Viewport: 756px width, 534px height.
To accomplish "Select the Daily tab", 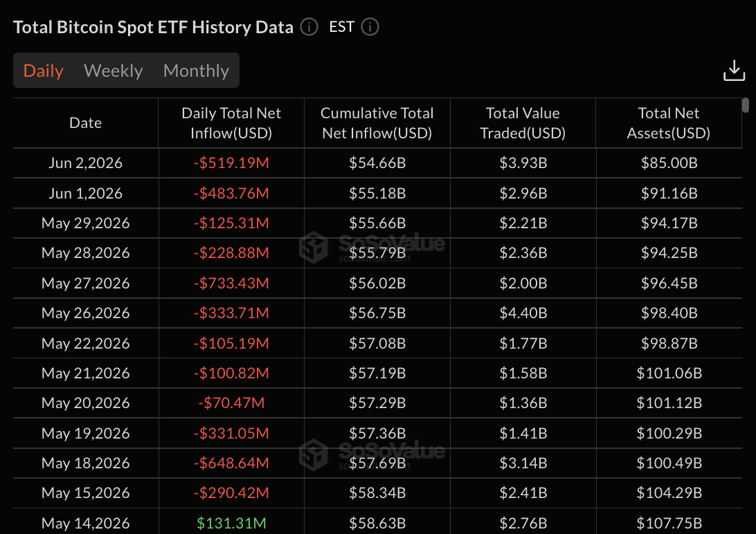I will pos(44,71).
